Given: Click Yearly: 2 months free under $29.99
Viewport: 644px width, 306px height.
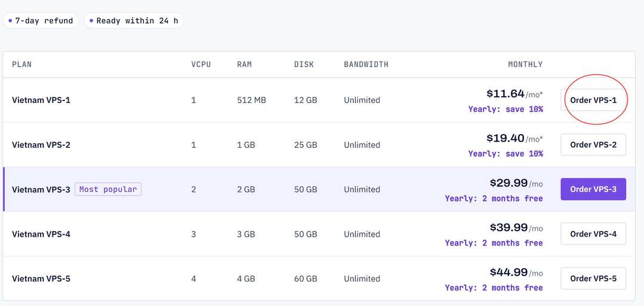Looking at the screenshot, I should (x=494, y=198).
